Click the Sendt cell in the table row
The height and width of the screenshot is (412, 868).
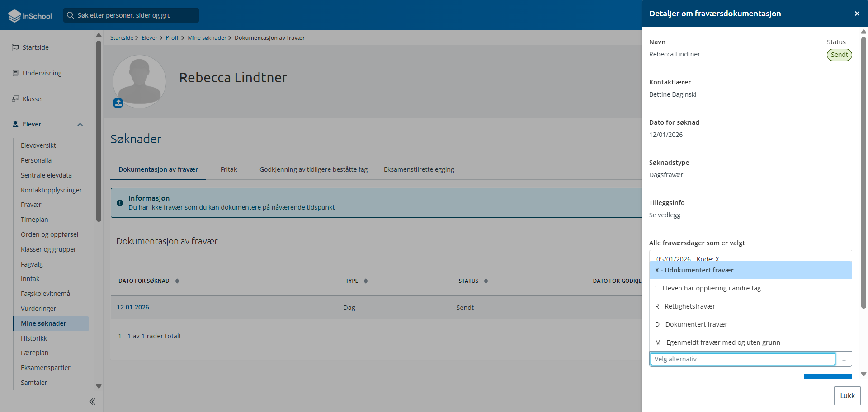[465, 308]
